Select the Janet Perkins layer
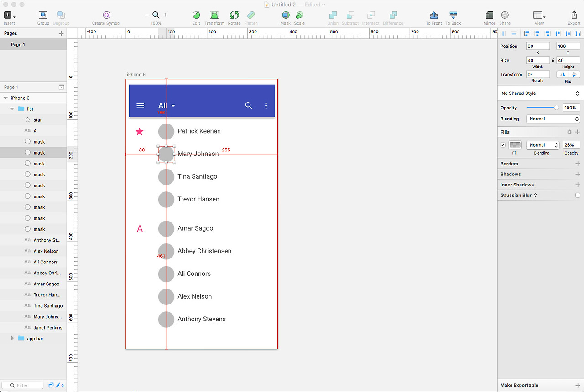This screenshot has width=584, height=392. click(33, 328)
